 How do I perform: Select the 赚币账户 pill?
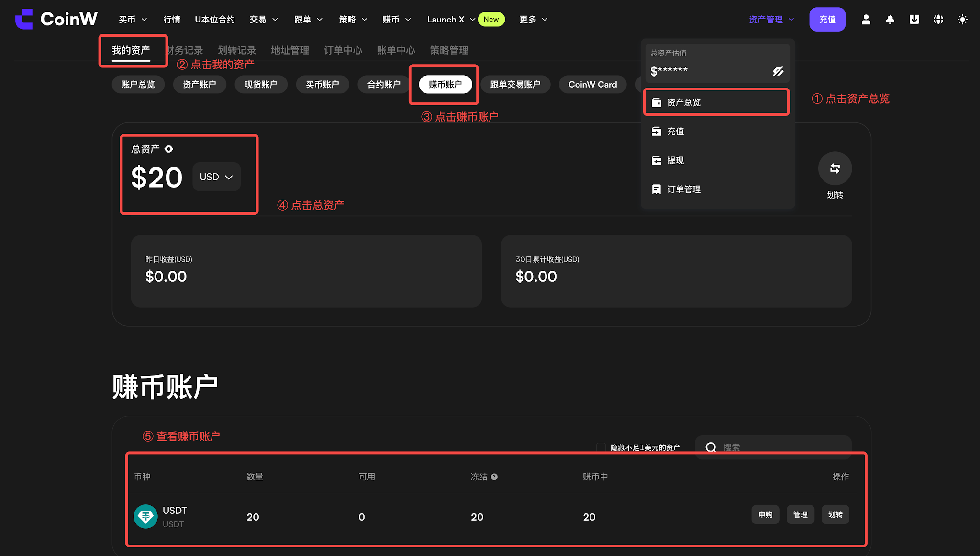[445, 85]
